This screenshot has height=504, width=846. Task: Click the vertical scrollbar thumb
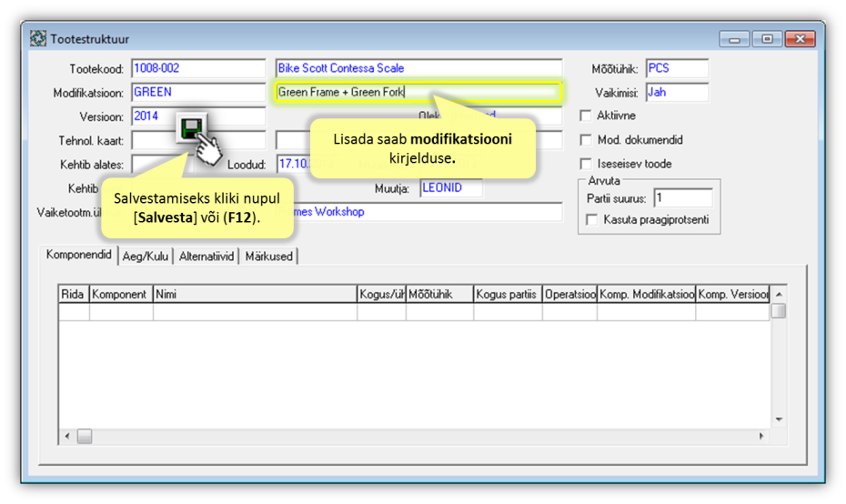click(779, 311)
